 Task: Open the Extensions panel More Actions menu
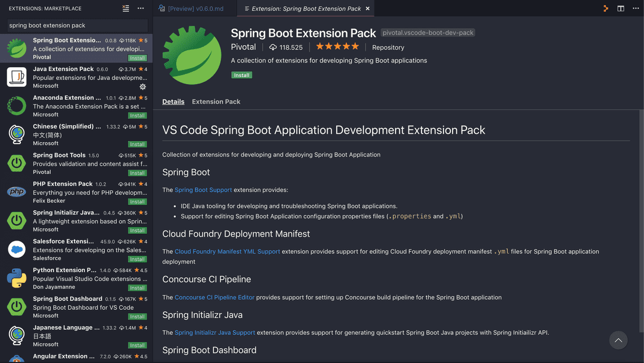(140, 8)
